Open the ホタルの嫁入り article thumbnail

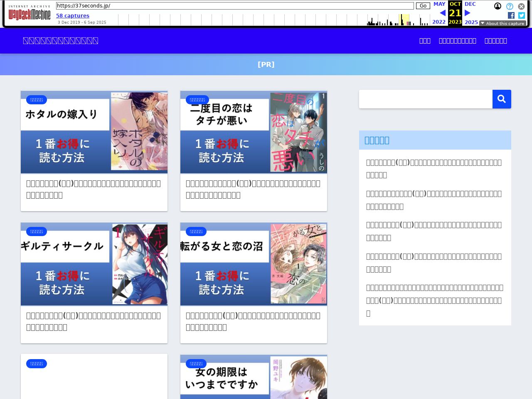pyautogui.click(x=94, y=132)
